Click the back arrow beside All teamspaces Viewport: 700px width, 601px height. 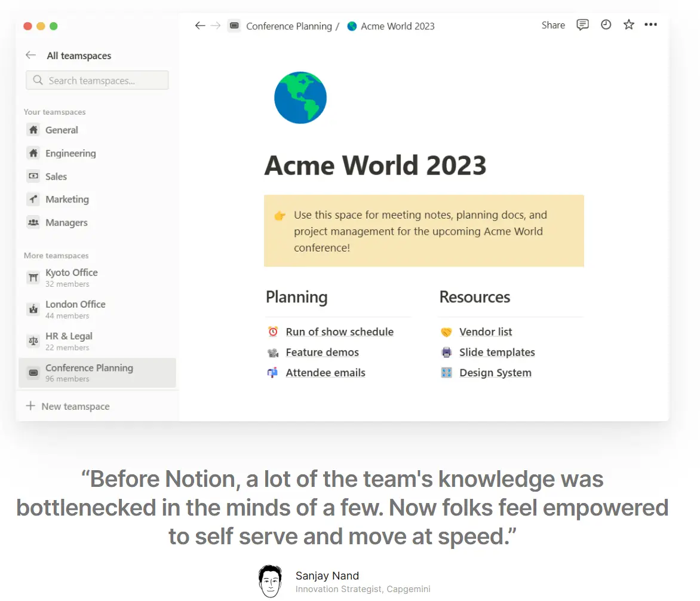(31, 55)
